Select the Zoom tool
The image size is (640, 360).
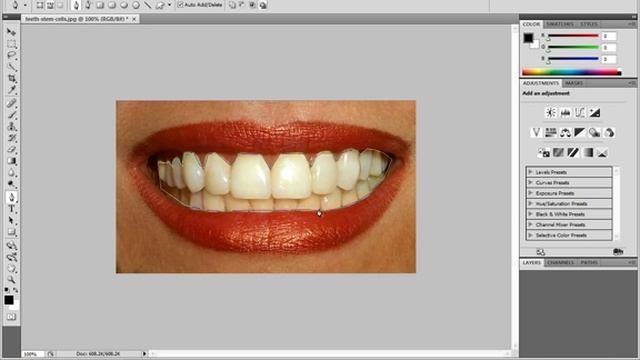coord(11,280)
